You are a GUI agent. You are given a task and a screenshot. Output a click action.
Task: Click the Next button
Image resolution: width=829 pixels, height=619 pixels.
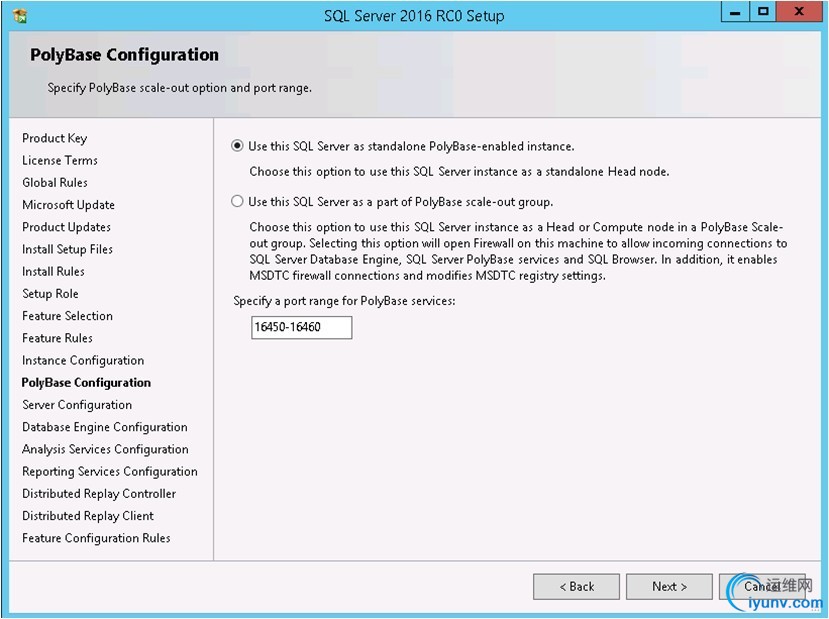669,587
